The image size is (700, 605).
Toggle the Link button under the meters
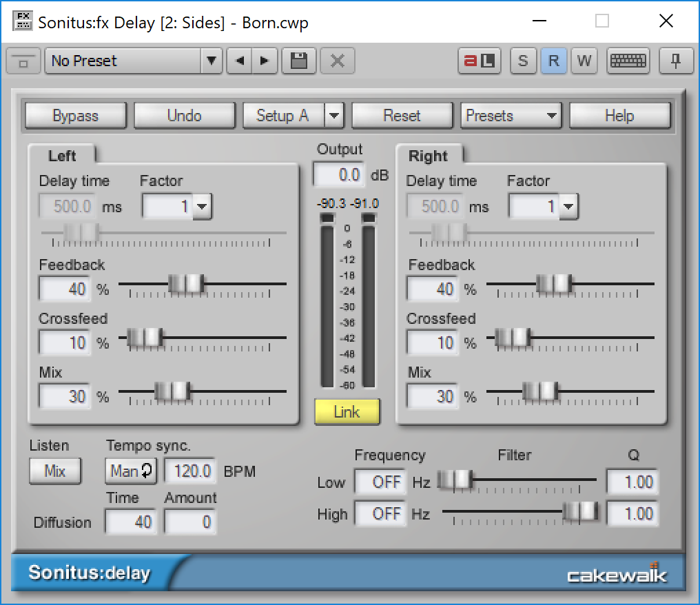coord(347,412)
